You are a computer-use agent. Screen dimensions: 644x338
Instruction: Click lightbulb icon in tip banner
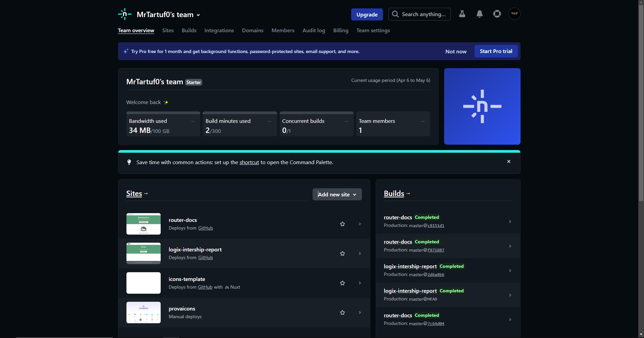point(129,162)
